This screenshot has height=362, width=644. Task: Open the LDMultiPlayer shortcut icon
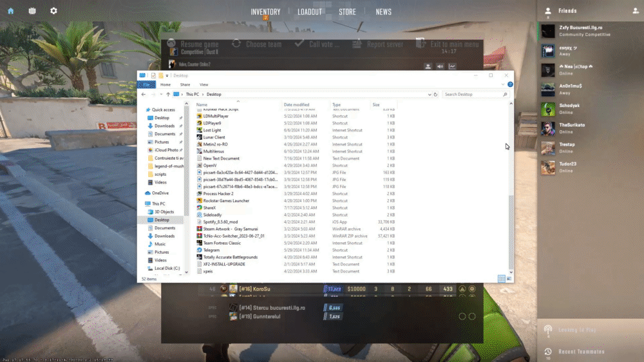pyautogui.click(x=199, y=117)
